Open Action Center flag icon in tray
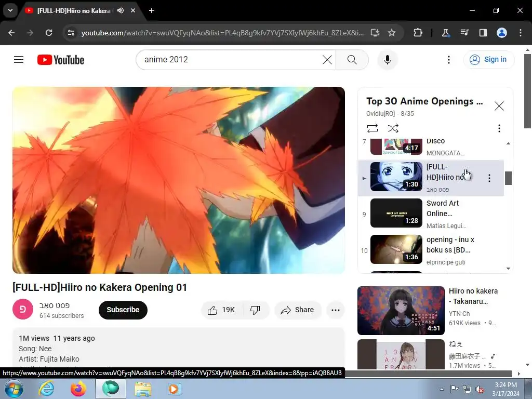The height and width of the screenshot is (399, 532). [x=454, y=389]
